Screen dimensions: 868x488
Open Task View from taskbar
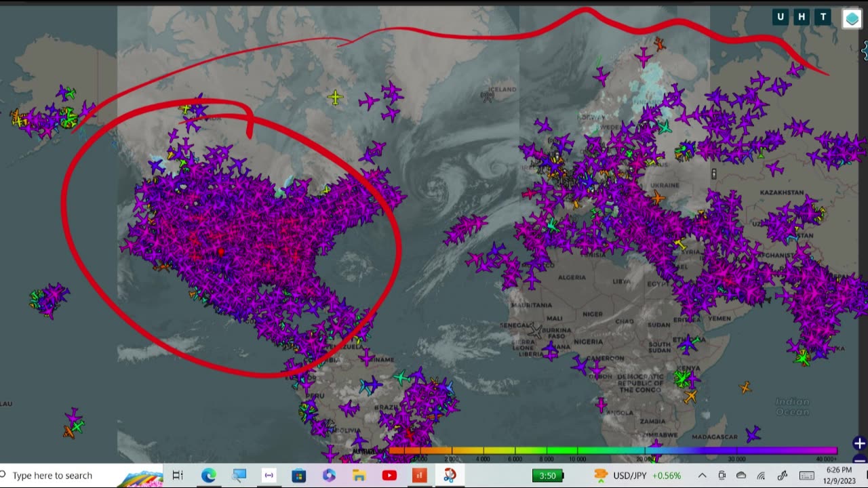(x=178, y=475)
